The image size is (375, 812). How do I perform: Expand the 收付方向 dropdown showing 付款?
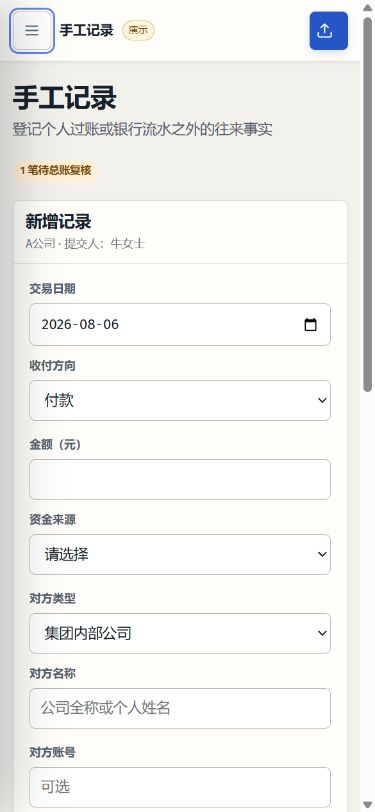[x=180, y=400]
